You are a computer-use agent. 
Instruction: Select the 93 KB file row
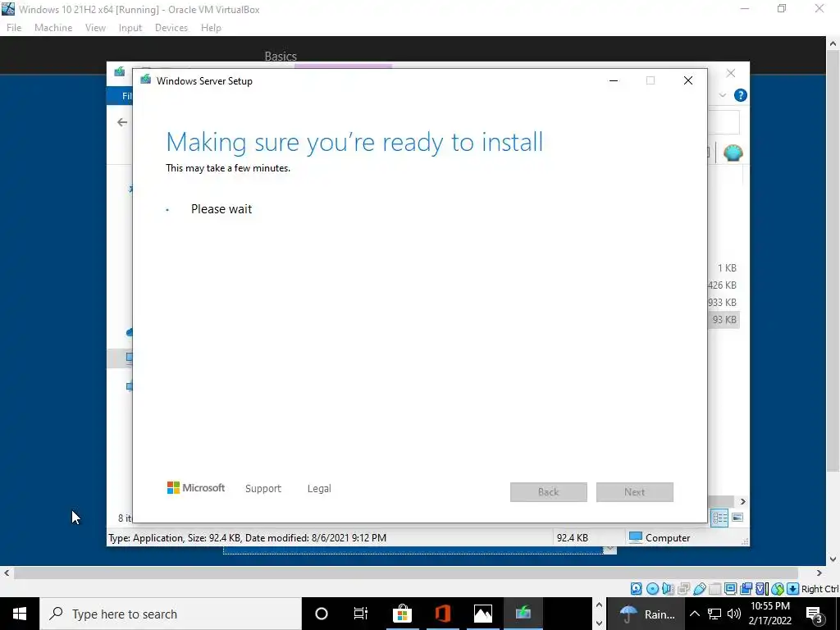724,320
